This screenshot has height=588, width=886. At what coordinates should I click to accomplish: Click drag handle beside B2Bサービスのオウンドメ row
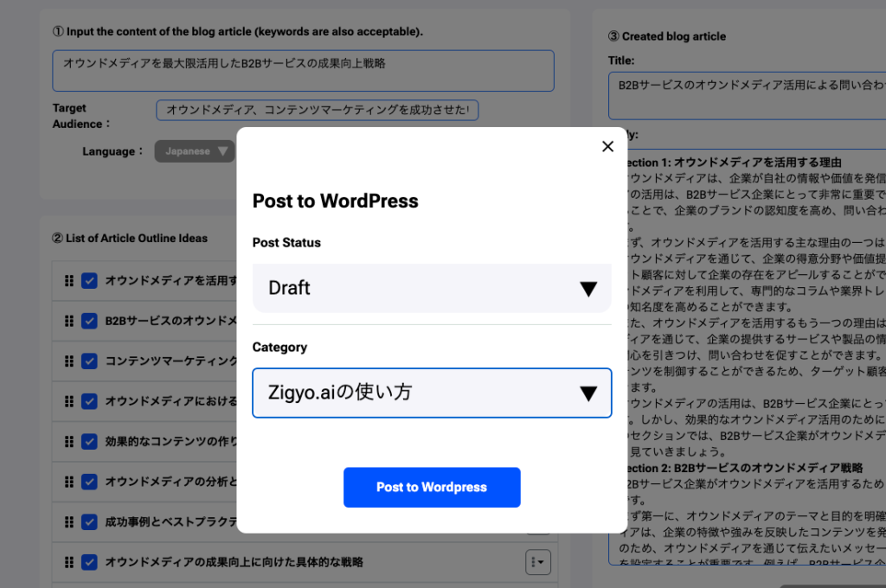(x=69, y=321)
